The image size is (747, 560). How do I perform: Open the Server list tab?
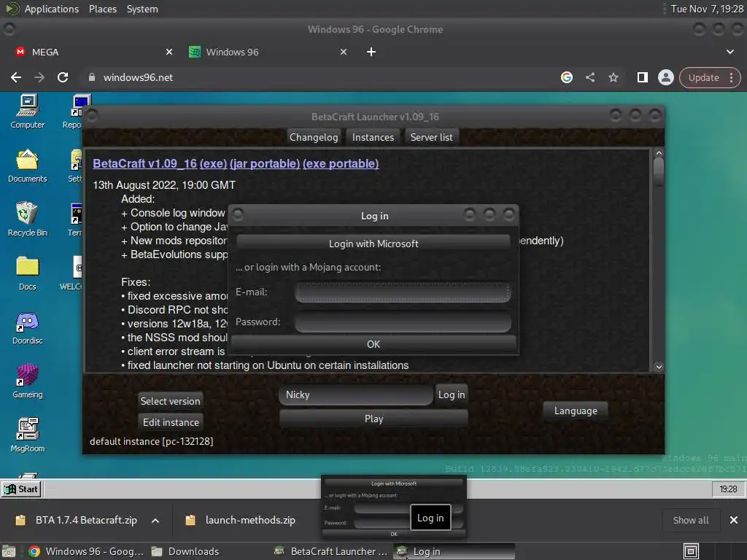click(x=432, y=137)
